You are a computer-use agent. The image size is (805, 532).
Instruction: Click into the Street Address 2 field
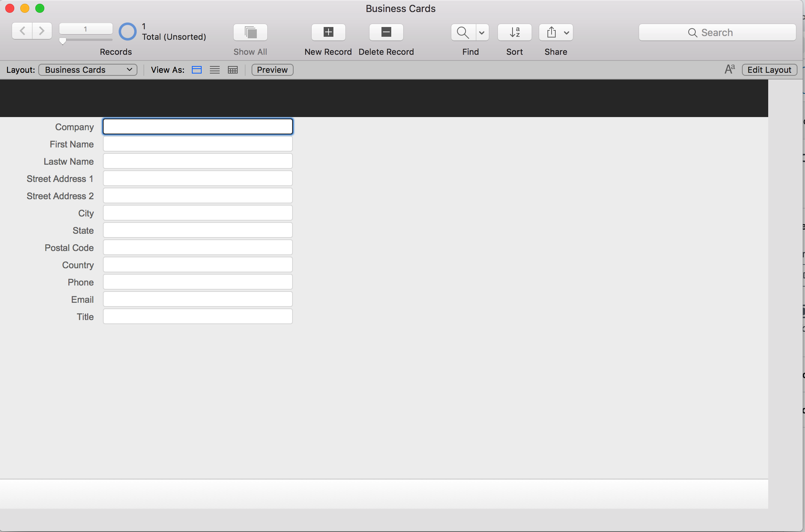coord(198,195)
